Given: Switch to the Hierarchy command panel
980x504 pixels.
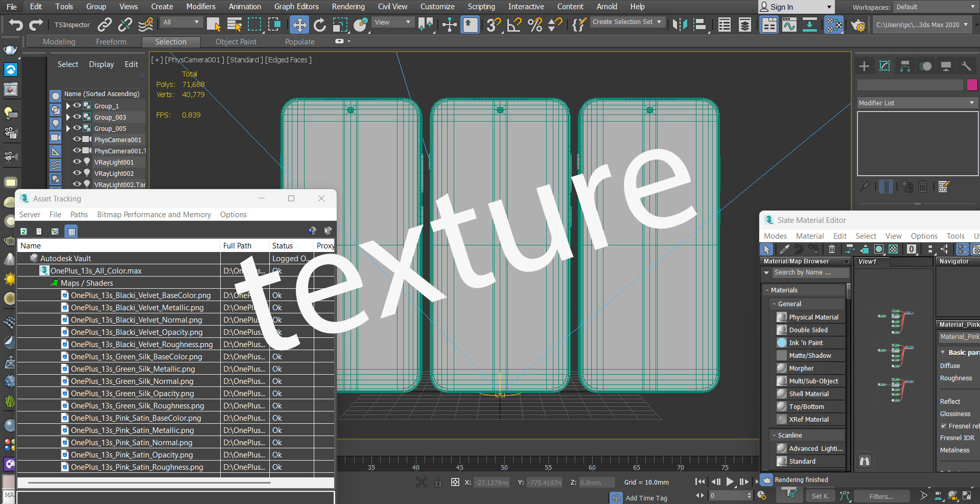Looking at the screenshot, I should [x=905, y=66].
